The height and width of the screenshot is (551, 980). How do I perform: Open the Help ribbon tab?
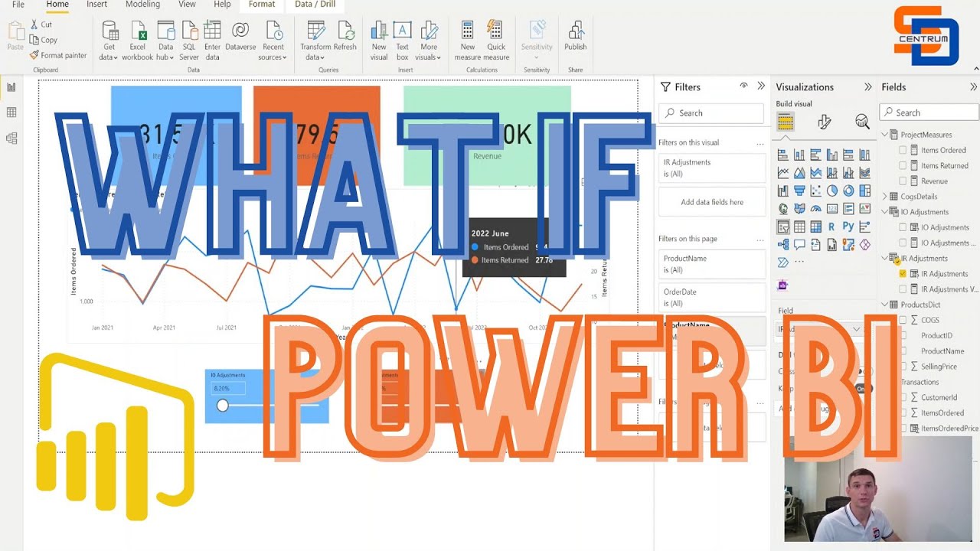[222, 5]
